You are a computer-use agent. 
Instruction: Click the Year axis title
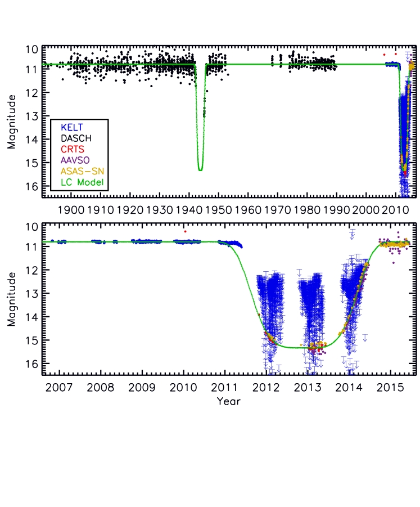[229, 401]
